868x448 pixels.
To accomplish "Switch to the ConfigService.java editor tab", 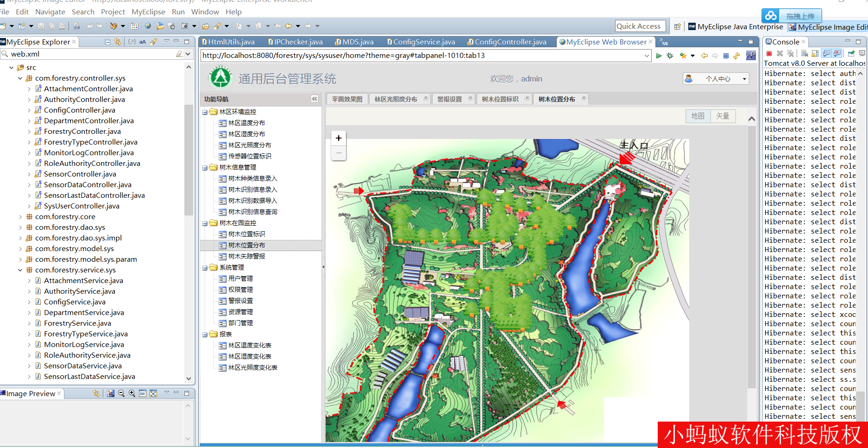I will click(421, 42).
